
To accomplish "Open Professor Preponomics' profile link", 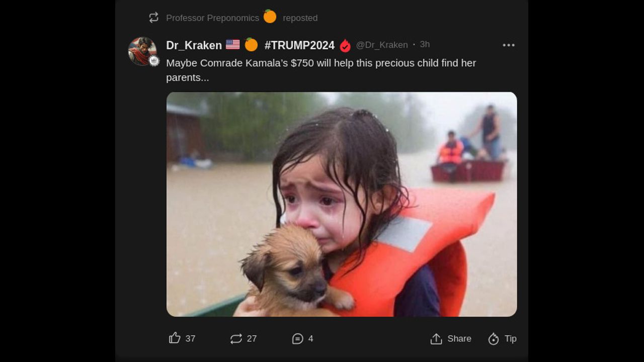I will click(212, 18).
